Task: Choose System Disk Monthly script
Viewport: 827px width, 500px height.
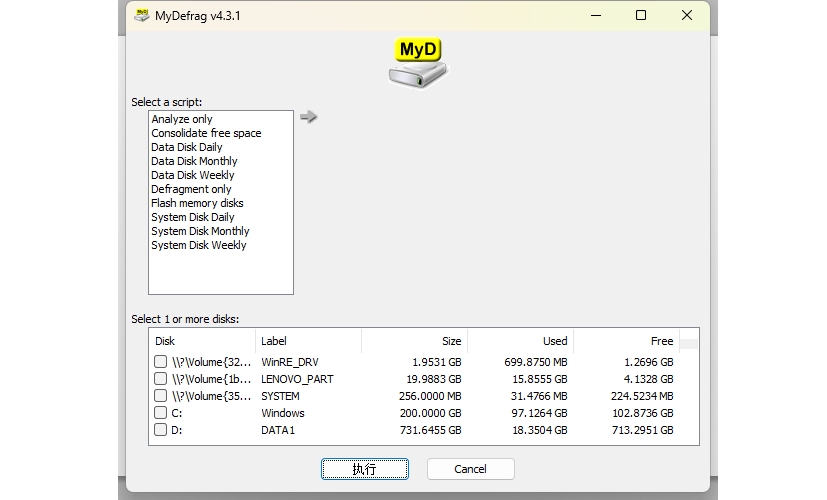Action: pos(200,231)
